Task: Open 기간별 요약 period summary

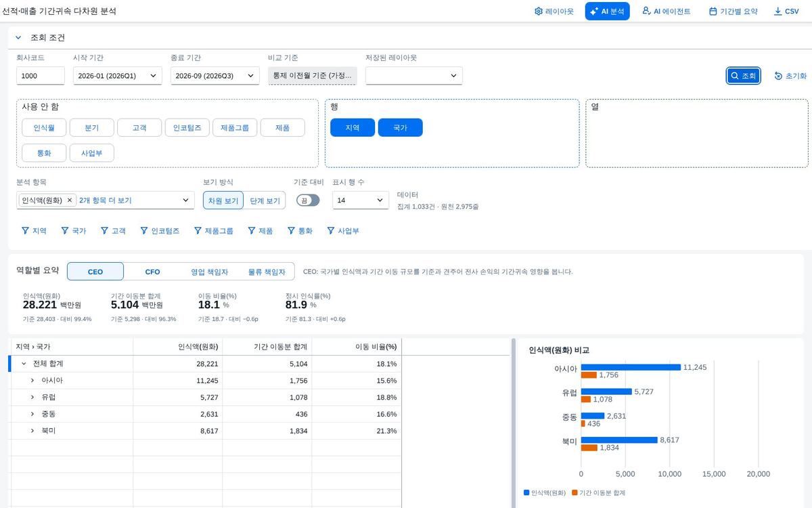Action: pos(733,12)
